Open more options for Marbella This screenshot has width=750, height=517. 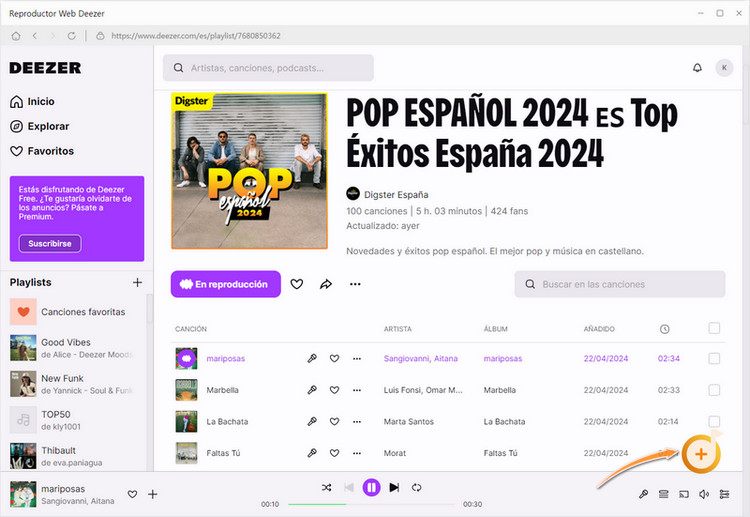357,390
